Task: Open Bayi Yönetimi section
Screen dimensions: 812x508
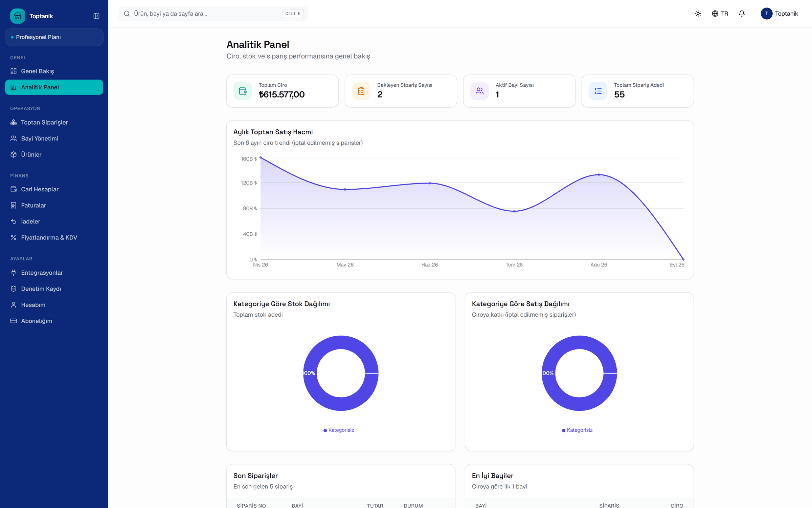Action: [54, 139]
